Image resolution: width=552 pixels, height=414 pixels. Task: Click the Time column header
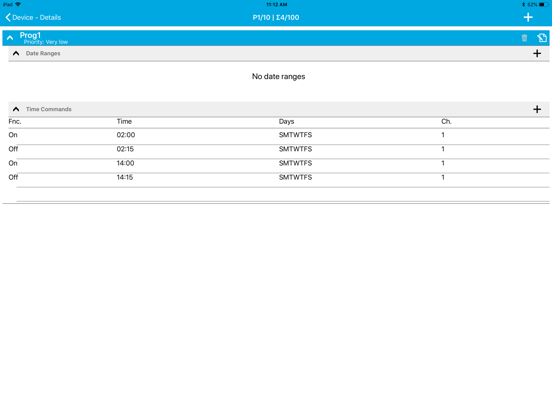pyautogui.click(x=124, y=121)
